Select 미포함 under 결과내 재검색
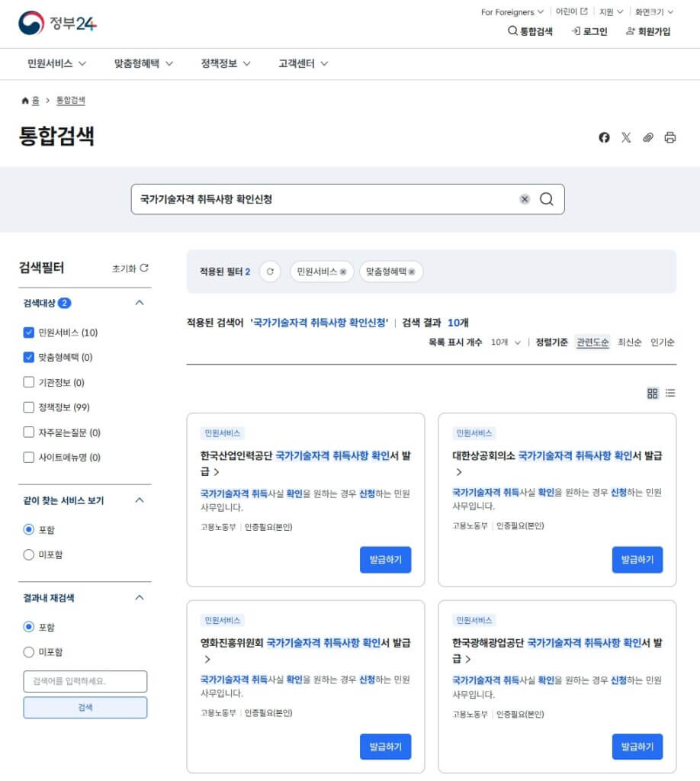The image size is (700, 781). [x=29, y=651]
